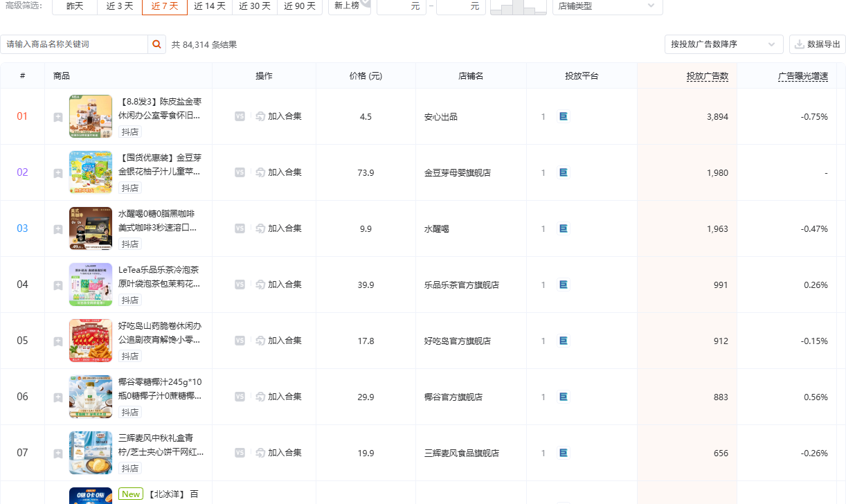Open thumbnail of LeTea乐品乐茶 product

point(91,285)
